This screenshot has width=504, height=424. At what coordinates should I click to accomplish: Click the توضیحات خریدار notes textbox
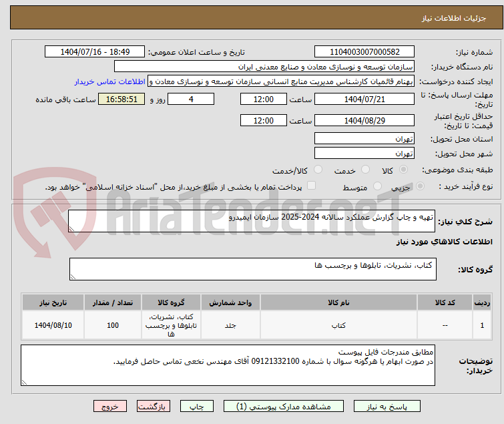point(228,365)
